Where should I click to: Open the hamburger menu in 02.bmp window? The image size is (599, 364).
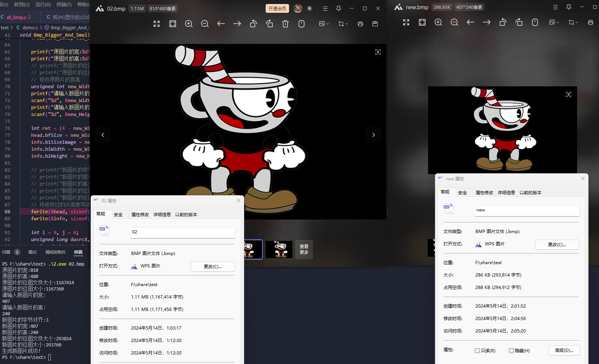pyautogui.click(x=325, y=8)
